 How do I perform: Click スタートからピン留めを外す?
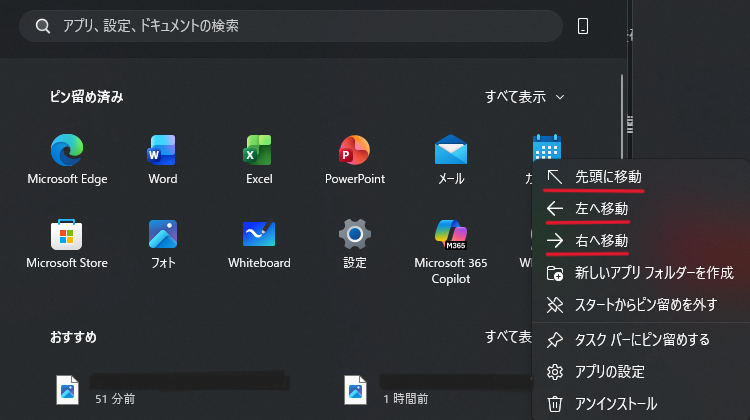click(x=641, y=305)
